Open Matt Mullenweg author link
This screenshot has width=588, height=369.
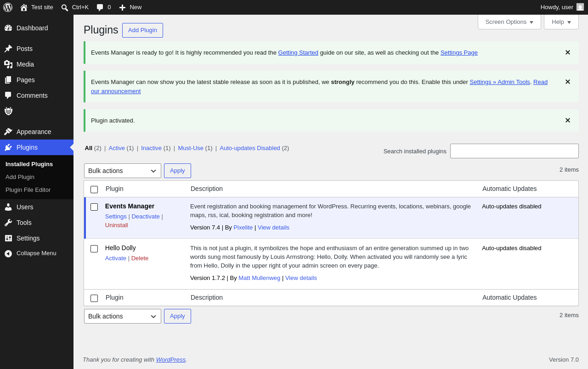coord(259,278)
